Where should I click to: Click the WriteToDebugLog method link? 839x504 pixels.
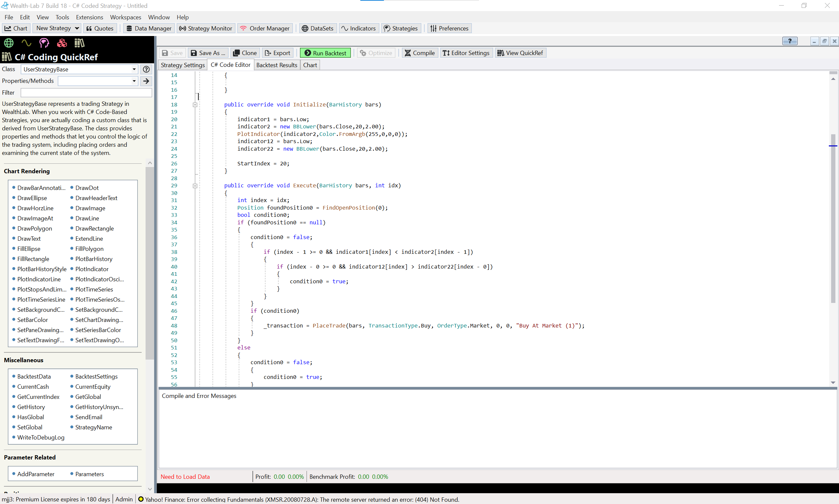[x=41, y=438]
